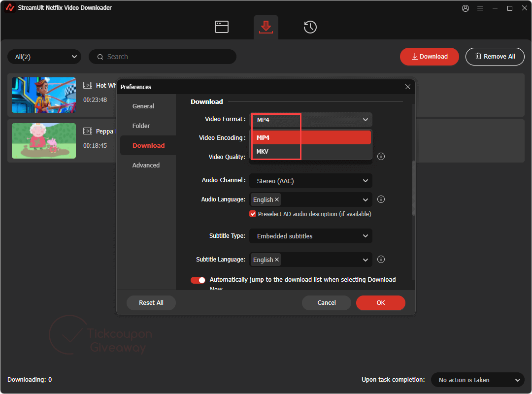
Task: Open the Audio Channel dropdown
Action: (311, 181)
